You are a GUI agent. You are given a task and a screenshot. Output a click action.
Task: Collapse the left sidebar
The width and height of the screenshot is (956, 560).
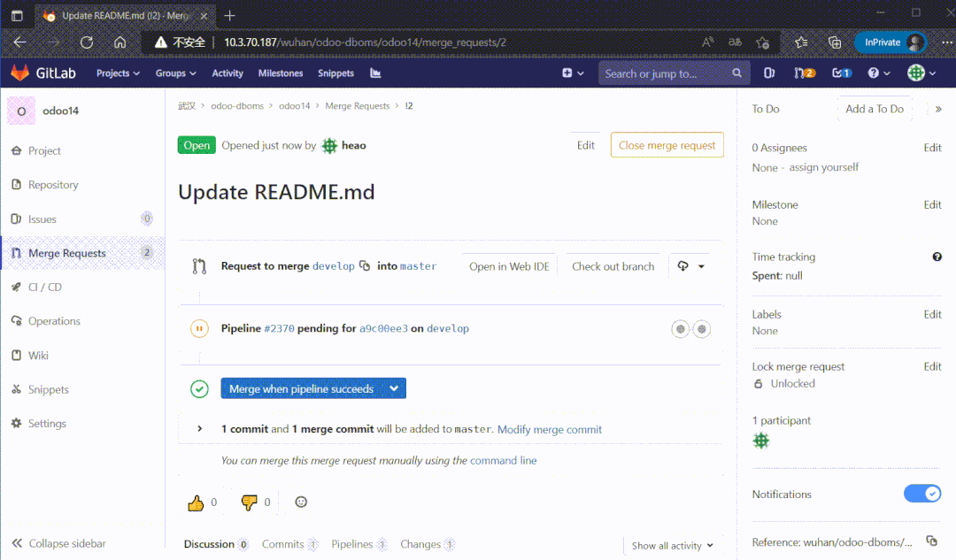point(58,543)
